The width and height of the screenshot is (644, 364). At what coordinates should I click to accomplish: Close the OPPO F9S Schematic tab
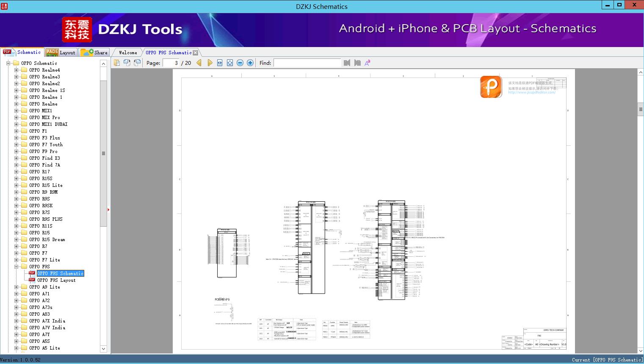[195, 53]
